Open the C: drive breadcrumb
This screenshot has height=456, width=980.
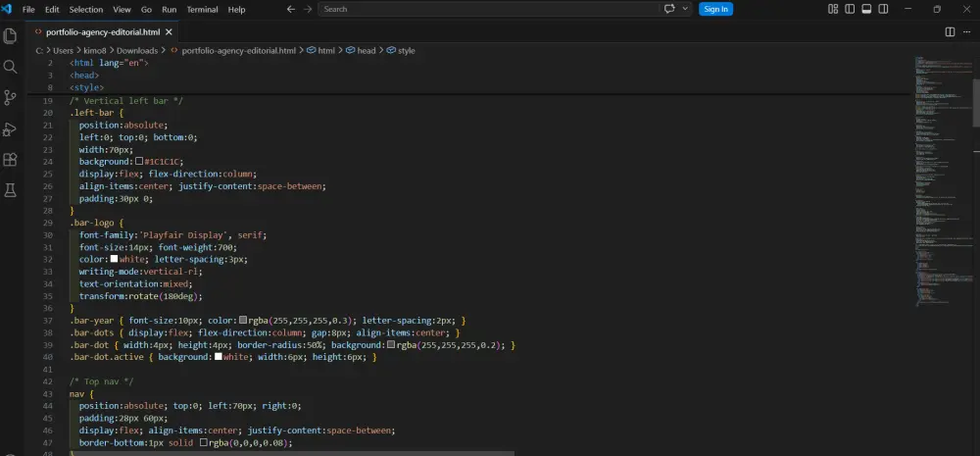pyautogui.click(x=39, y=51)
